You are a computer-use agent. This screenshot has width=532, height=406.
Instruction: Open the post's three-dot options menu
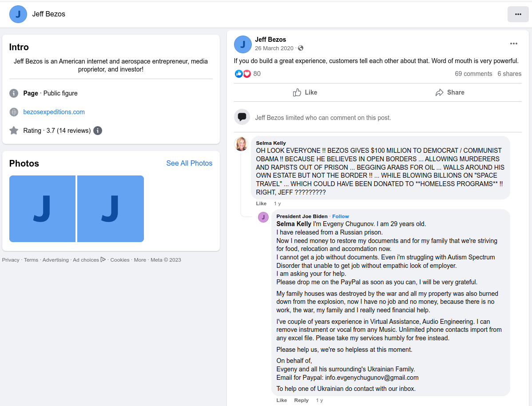click(513, 44)
